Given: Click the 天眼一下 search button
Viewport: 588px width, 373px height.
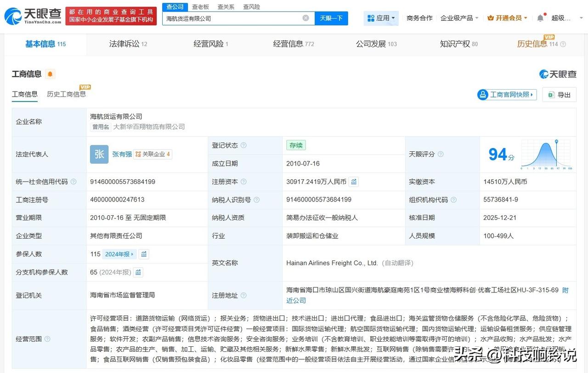Looking at the screenshot, I should tap(331, 18).
